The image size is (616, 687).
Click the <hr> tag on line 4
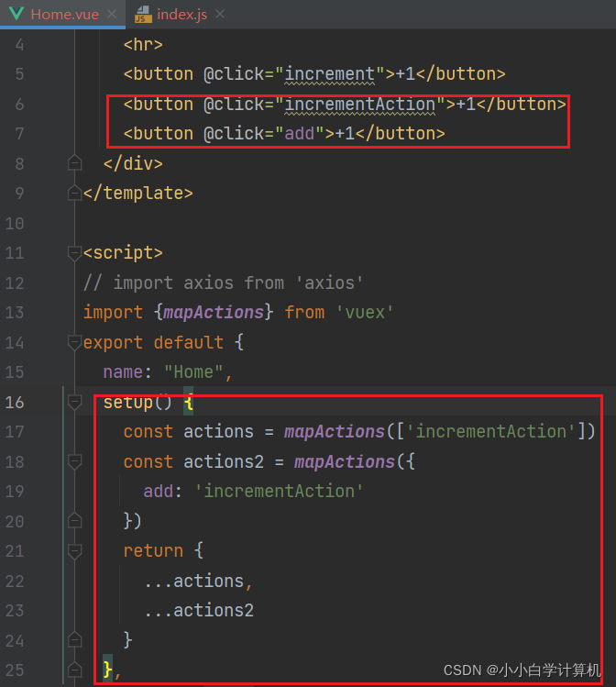point(143,45)
